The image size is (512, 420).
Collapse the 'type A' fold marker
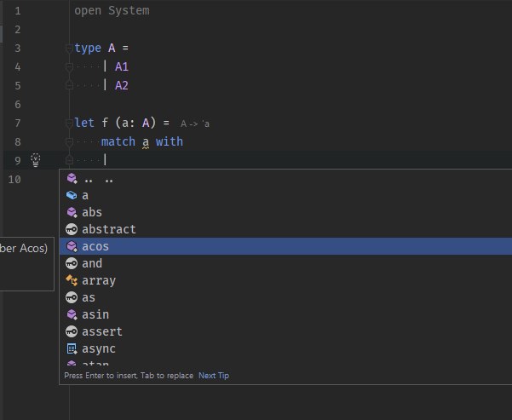(x=67, y=49)
